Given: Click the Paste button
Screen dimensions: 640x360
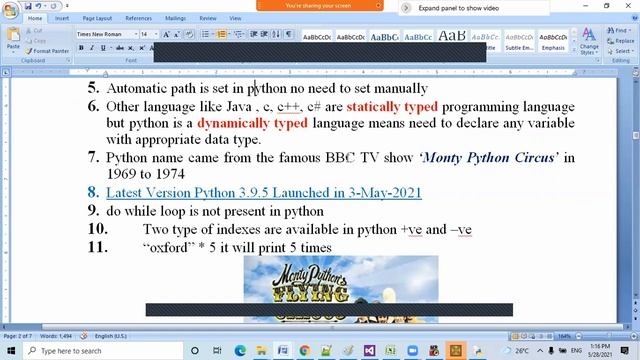Looking at the screenshot, I should (x=13, y=40).
